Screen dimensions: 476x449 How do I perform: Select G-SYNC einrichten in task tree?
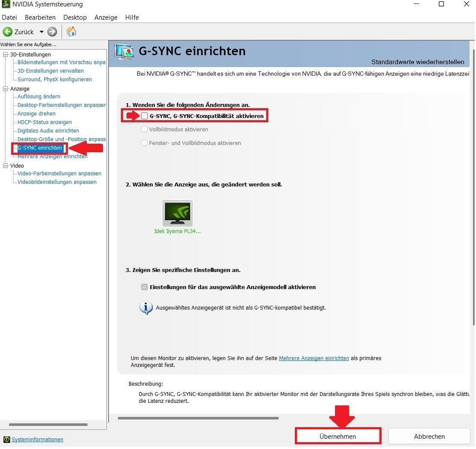(x=40, y=148)
